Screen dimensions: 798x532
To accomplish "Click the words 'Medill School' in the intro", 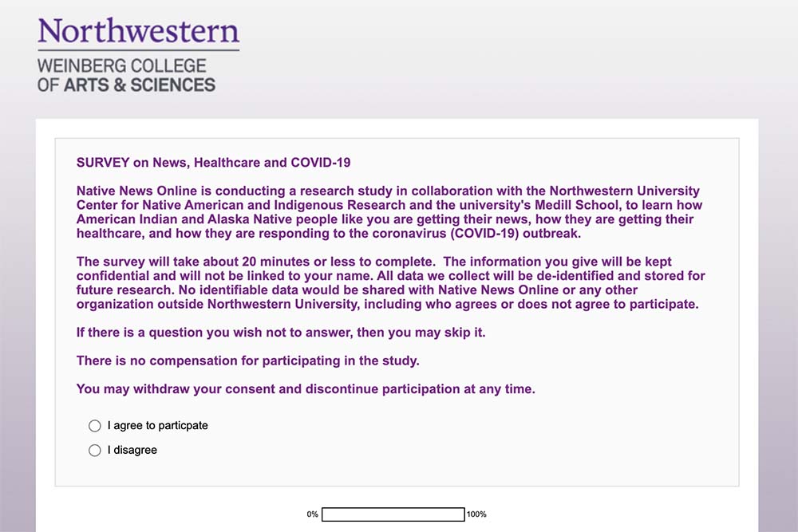I will 576,205.
